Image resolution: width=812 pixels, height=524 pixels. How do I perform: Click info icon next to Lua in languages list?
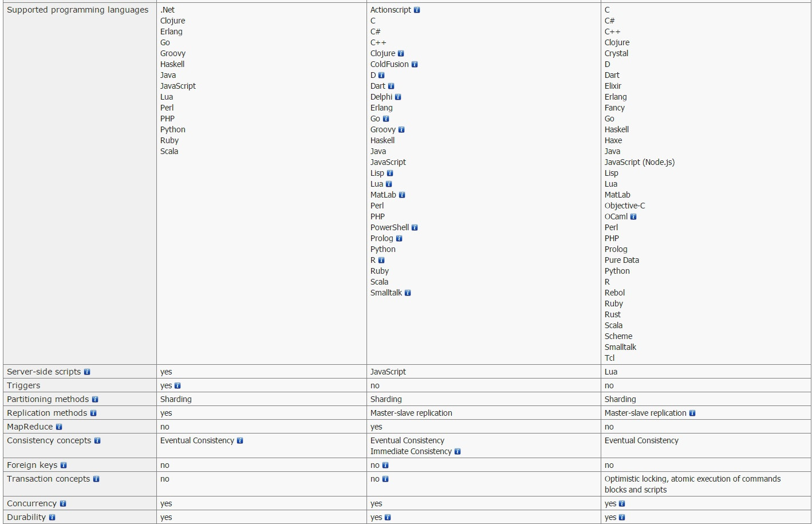389,184
